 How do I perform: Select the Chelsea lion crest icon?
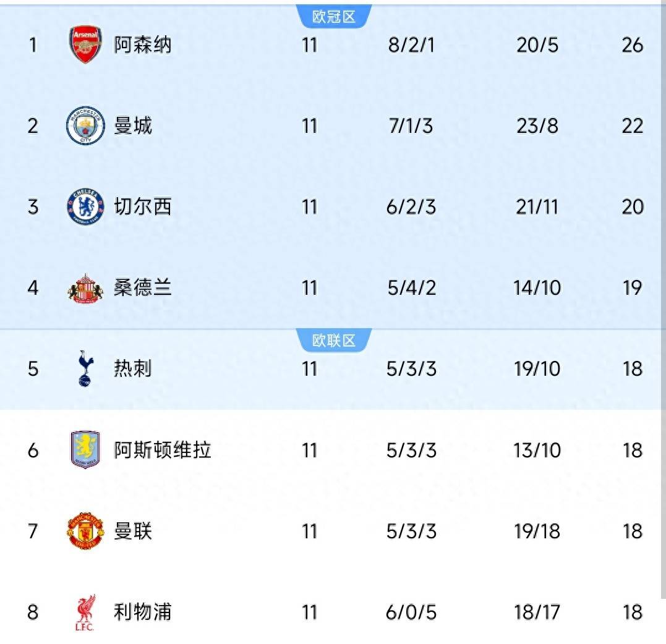pyautogui.click(x=85, y=207)
